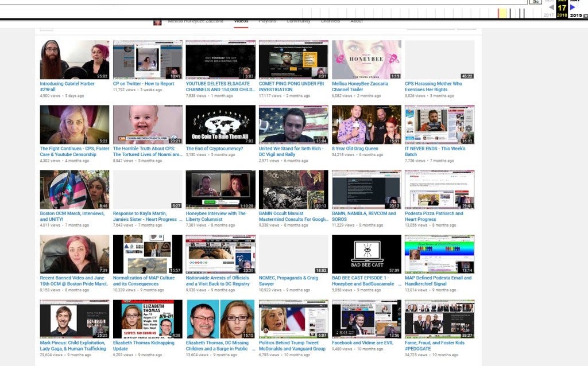The width and height of the screenshot is (588, 366).
Task: Jump to the 2019 captures in the Wayback toolbar
Action: (x=575, y=15)
